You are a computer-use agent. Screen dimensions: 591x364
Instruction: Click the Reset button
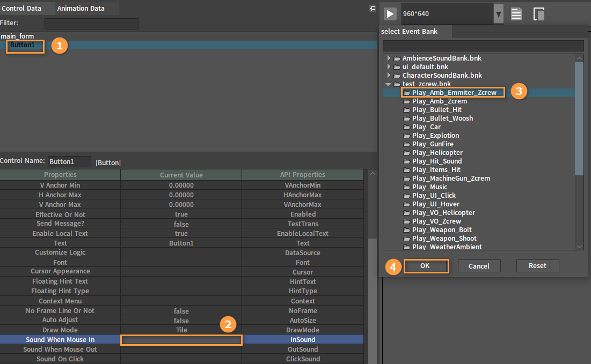[537, 266]
